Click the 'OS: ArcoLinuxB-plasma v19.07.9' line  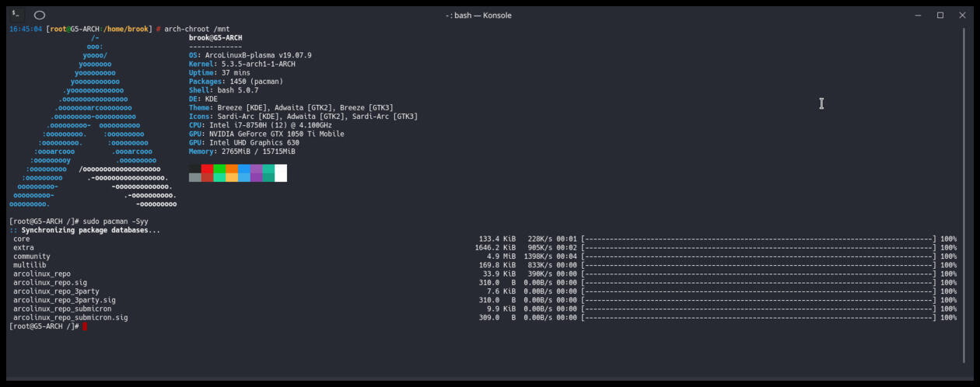(x=250, y=55)
